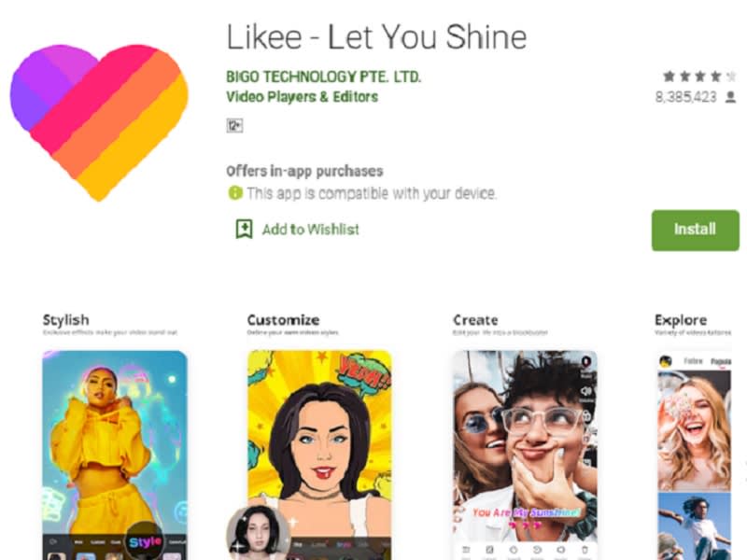Click the green compatibility info icon

point(234,193)
